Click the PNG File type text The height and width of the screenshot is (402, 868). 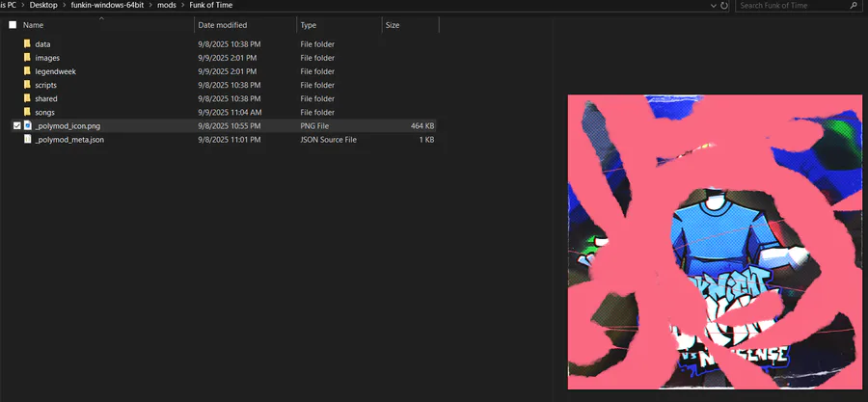(x=314, y=126)
